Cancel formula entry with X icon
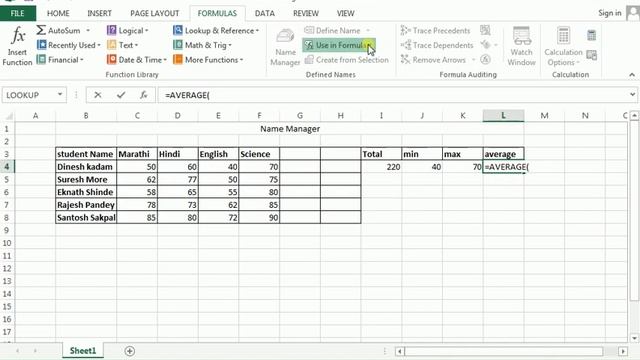 (98, 95)
